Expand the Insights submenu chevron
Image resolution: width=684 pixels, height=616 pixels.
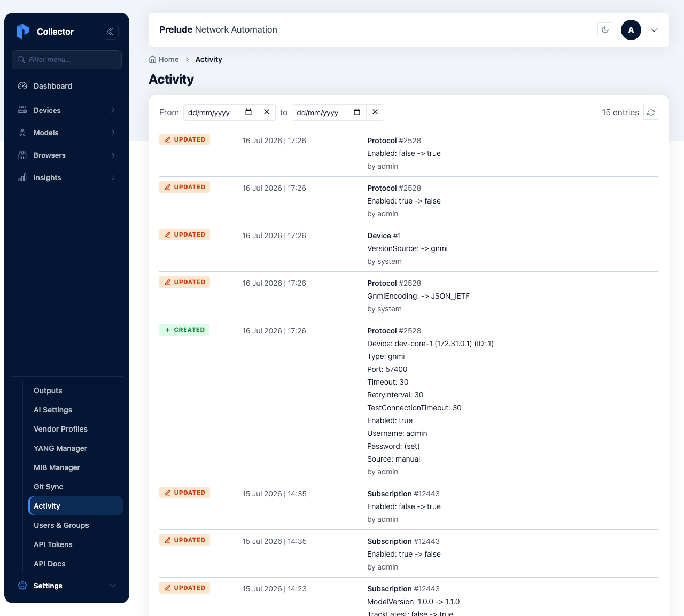point(113,177)
